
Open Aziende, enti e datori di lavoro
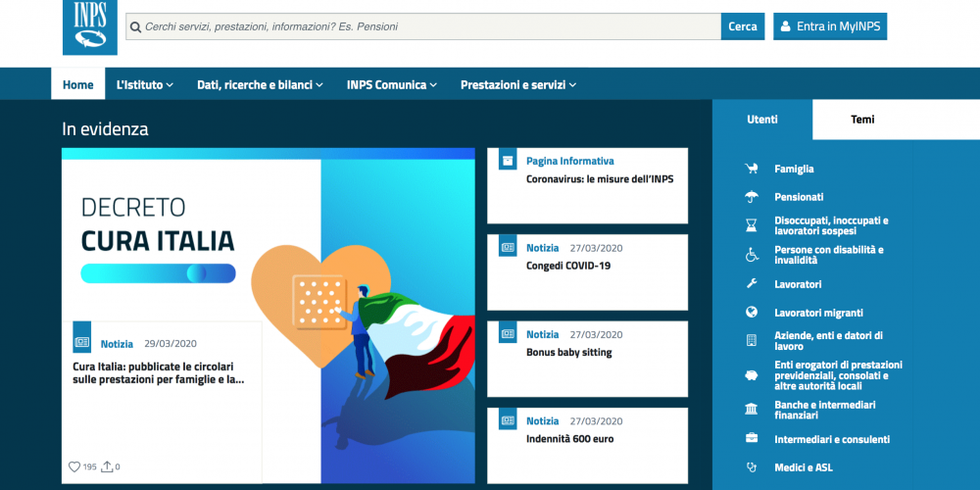[829, 341]
